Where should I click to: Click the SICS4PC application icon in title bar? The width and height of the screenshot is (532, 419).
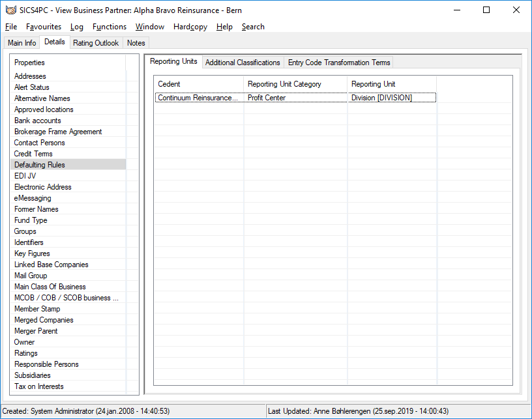[10, 10]
